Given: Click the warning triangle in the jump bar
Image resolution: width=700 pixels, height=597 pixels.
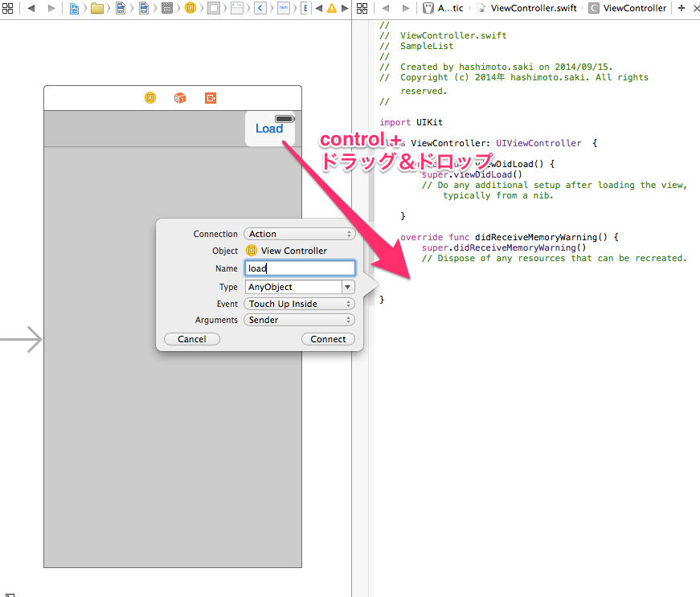Looking at the screenshot, I should coord(333,8).
